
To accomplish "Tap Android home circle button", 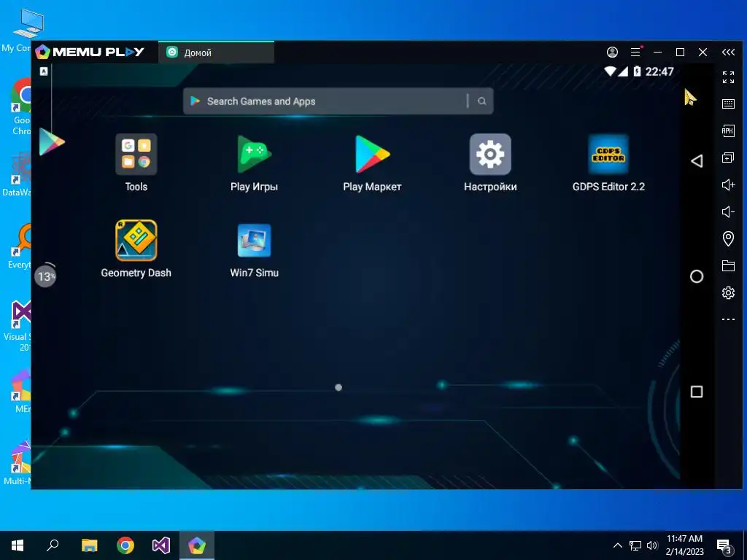I will (x=697, y=276).
